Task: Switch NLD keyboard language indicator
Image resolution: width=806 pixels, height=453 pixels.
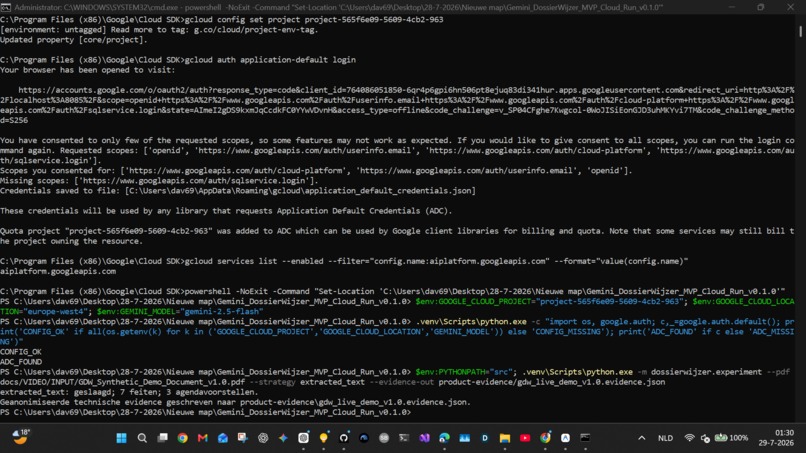Action: click(x=665, y=438)
